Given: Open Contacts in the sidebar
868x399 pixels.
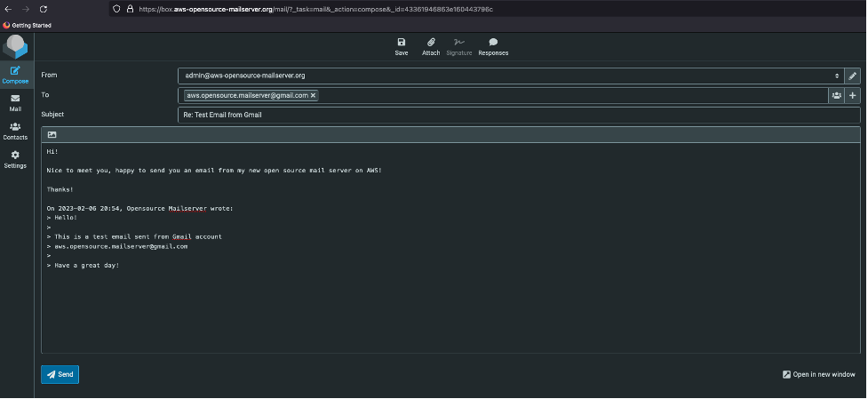Looking at the screenshot, I should click(x=15, y=132).
